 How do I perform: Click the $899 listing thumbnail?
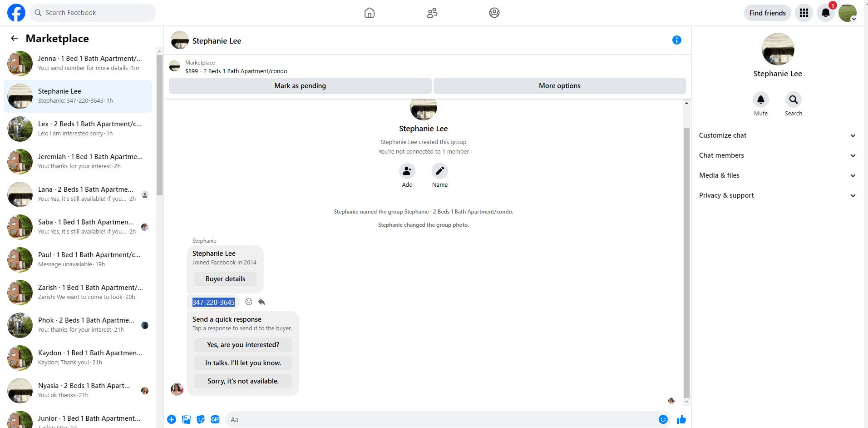174,66
